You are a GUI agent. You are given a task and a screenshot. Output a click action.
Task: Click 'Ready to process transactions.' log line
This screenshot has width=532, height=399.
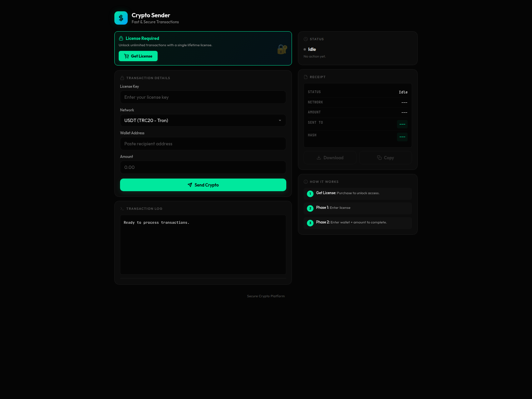point(156,222)
